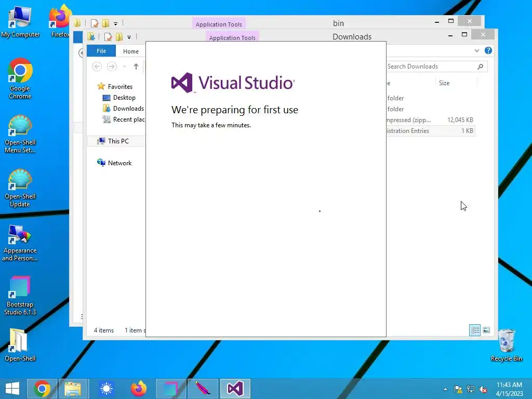Open recent locations dropdown arrow

pos(125,66)
